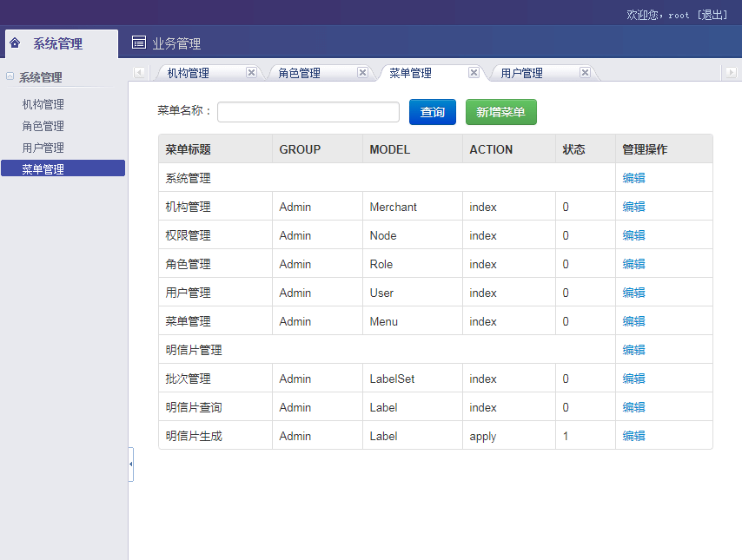
Task: Close the 用户管理 tab
Action: 585,73
